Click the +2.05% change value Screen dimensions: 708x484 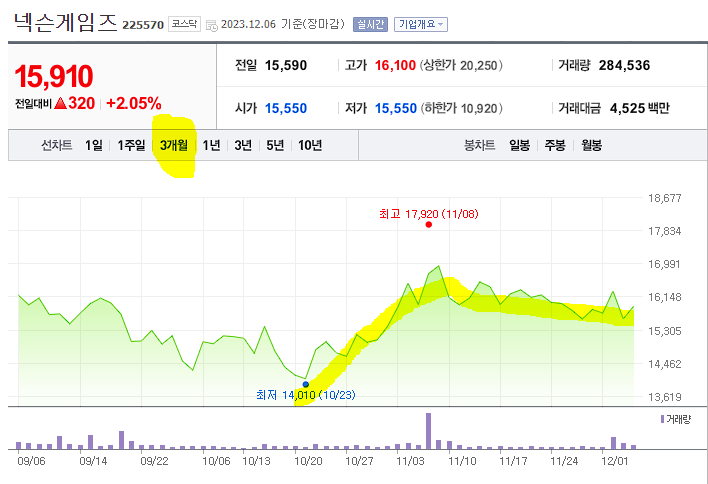click(134, 103)
